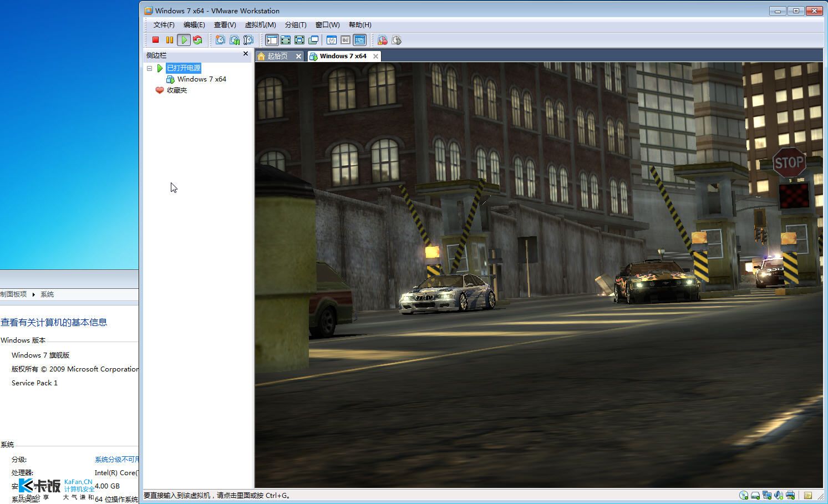Show the summary view wrench window icon
This screenshot has height=504, width=828.
pyautogui.click(x=332, y=40)
